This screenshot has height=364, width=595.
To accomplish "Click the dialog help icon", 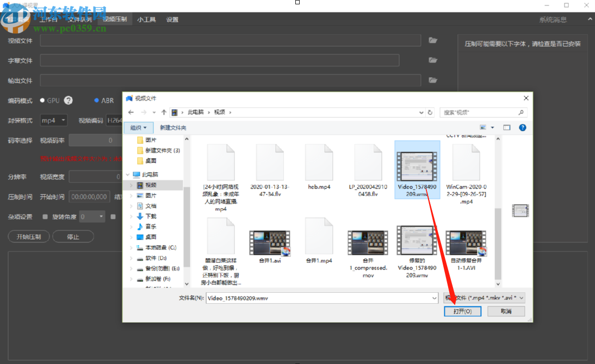I will tap(523, 127).
